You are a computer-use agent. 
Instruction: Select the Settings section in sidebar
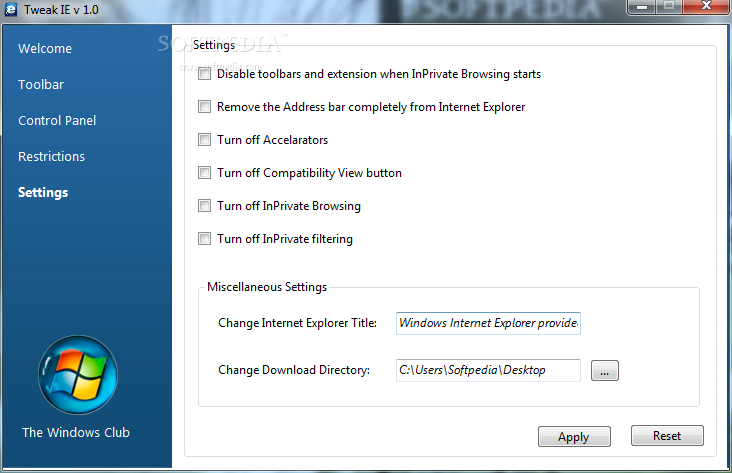tap(43, 192)
